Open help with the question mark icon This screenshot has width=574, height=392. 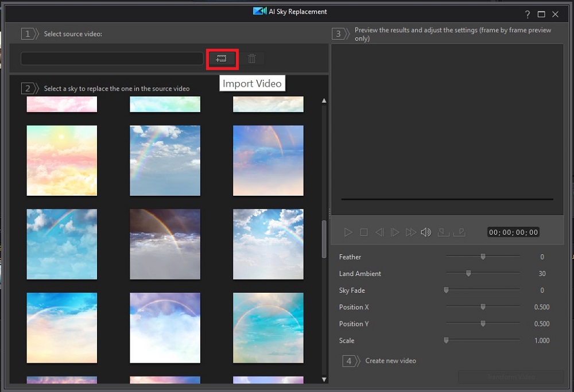(x=528, y=14)
